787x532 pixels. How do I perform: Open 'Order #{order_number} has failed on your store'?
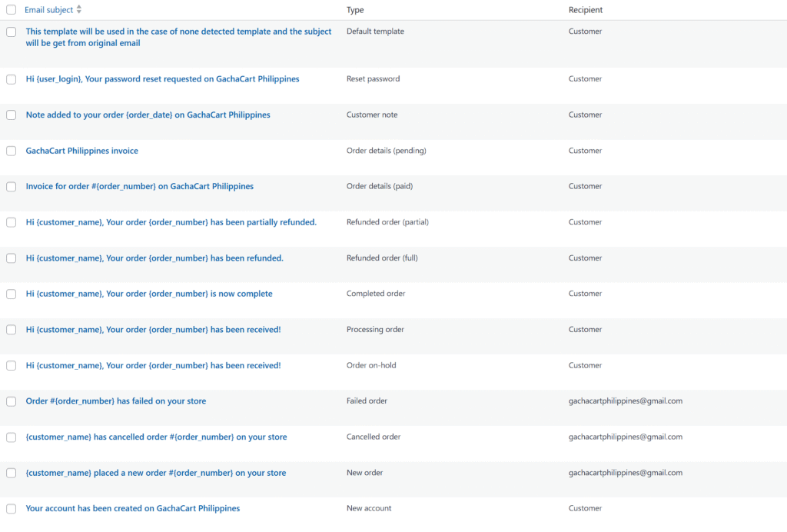pyautogui.click(x=116, y=401)
